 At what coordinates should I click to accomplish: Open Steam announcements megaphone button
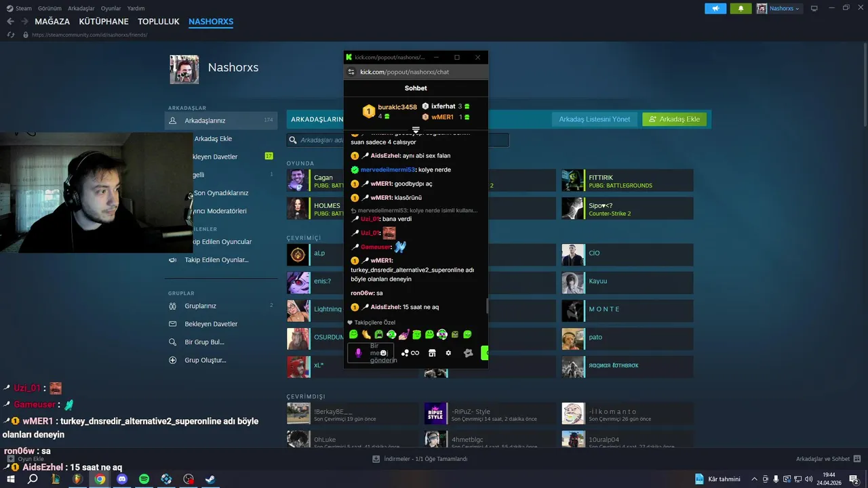coord(715,8)
